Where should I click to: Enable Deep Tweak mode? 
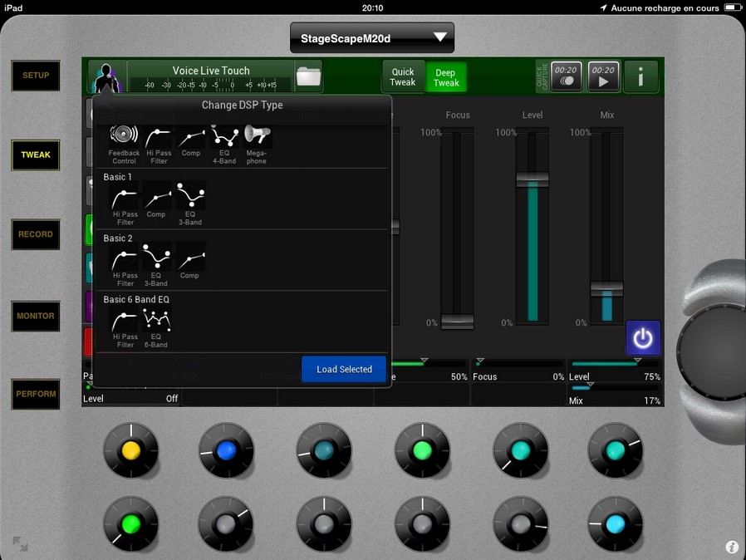[x=446, y=77]
